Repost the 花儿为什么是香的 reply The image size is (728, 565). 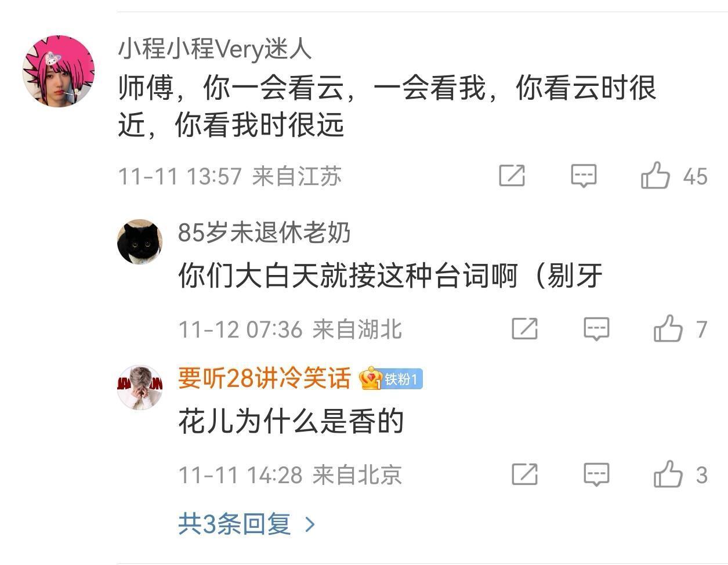524,475
